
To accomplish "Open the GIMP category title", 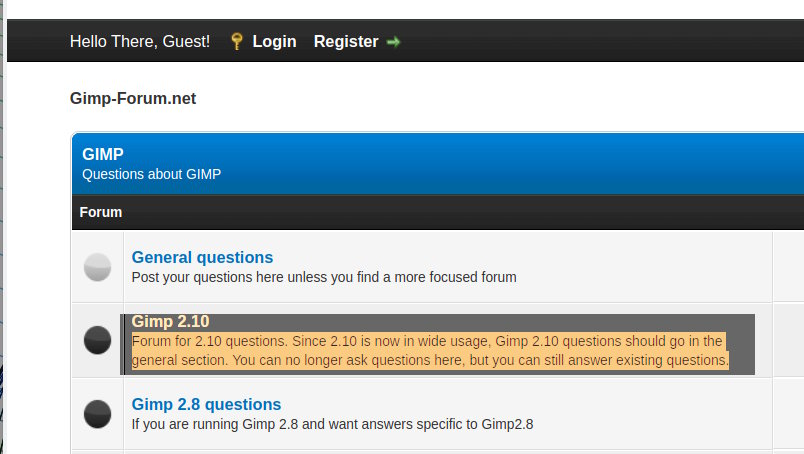I will pos(103,154).
